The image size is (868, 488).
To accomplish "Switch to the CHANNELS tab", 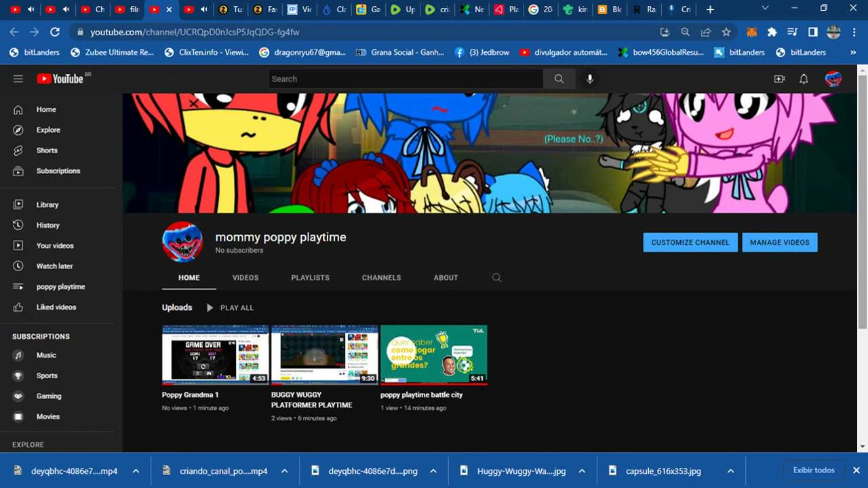I will click(381, 278).
